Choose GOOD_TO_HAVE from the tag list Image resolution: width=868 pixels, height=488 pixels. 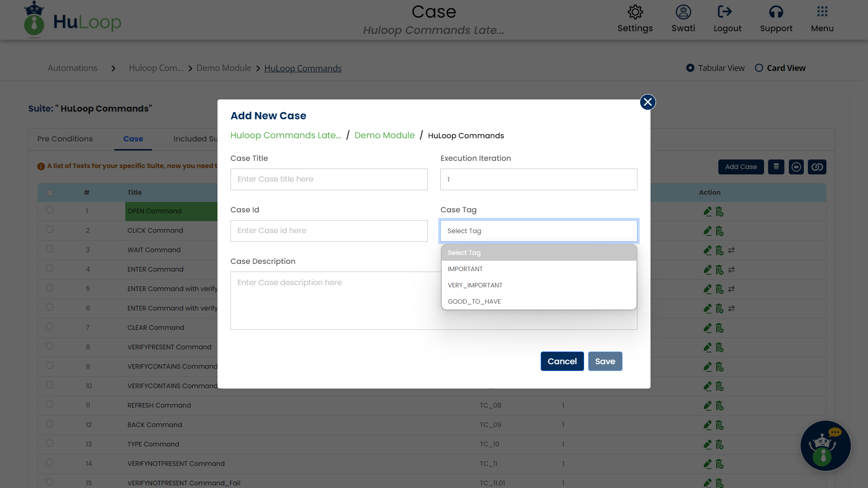[538, 301]
